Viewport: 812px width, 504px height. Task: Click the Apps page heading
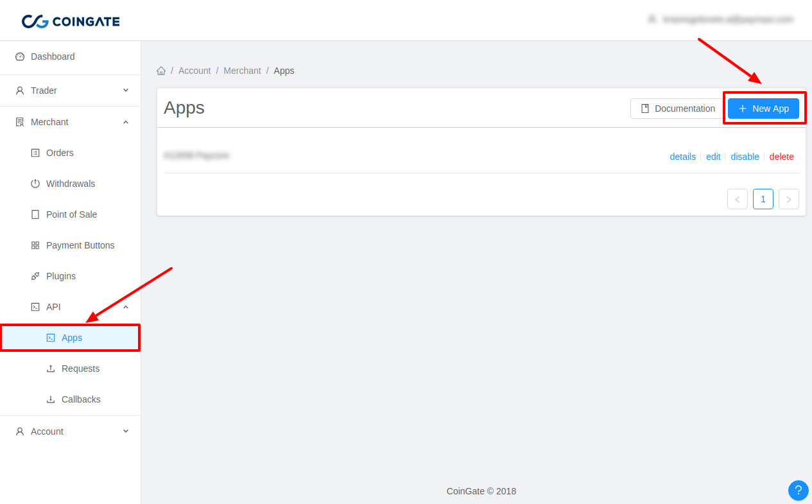(x=184, y=107)
